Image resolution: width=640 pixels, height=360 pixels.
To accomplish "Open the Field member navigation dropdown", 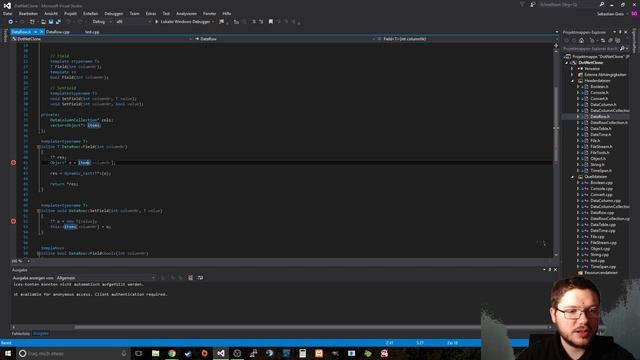I will [x=466, y=39].
